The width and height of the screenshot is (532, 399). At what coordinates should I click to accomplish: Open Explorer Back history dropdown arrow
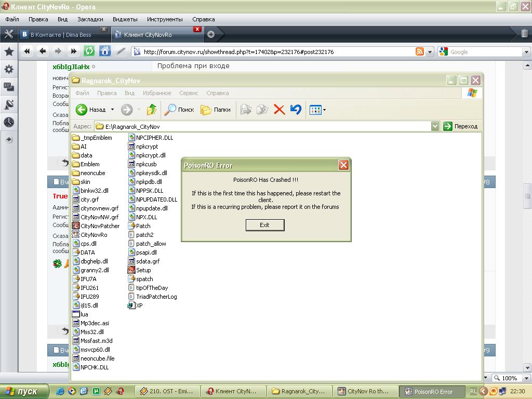112,110
